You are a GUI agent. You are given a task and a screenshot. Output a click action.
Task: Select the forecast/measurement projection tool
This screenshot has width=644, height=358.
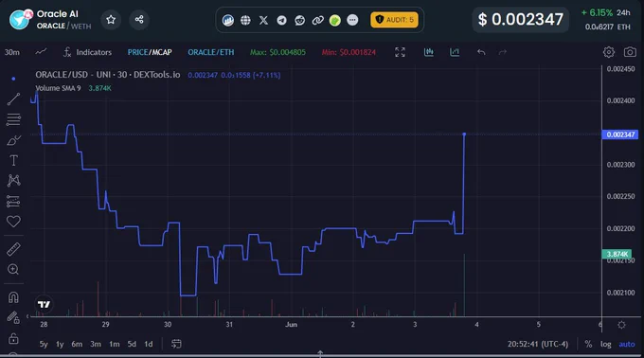pyautogui.click(x=13, y=201)
